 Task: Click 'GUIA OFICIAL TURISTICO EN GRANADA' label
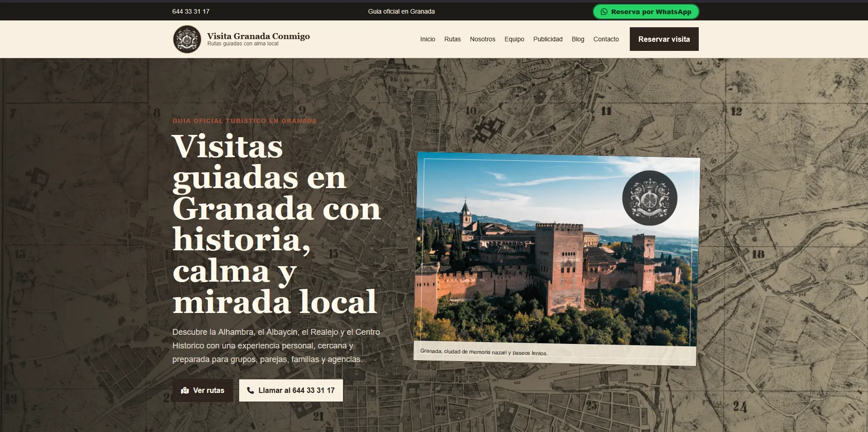tap(245, 121)
